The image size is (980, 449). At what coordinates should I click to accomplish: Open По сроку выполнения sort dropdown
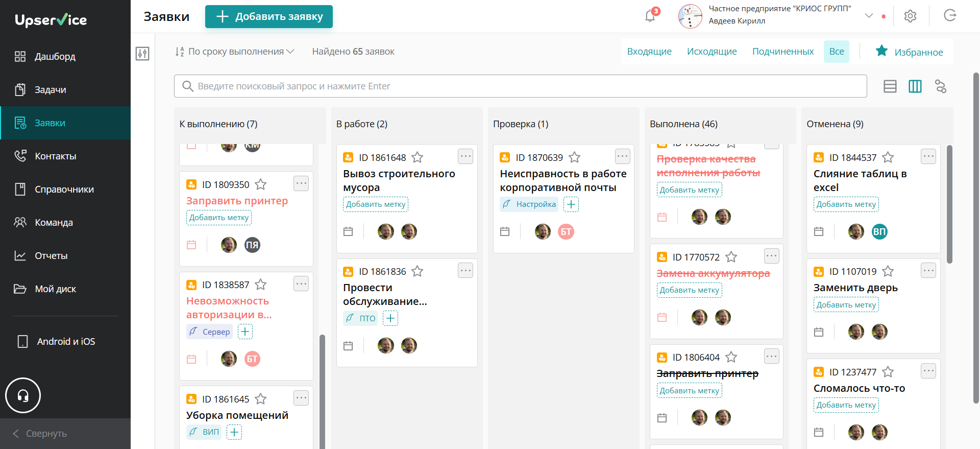235,52
